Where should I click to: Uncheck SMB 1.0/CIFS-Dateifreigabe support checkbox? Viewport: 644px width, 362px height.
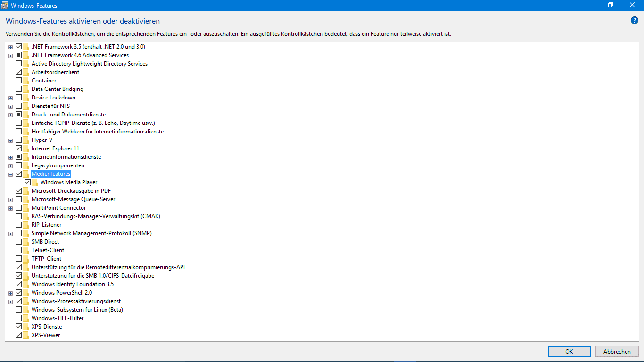19,276
